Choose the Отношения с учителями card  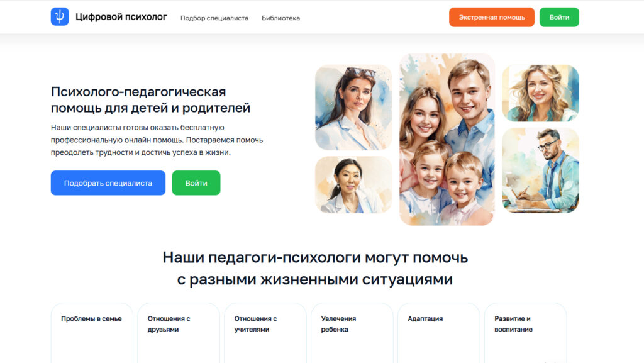pyautogui.click(x=265, y=333)
